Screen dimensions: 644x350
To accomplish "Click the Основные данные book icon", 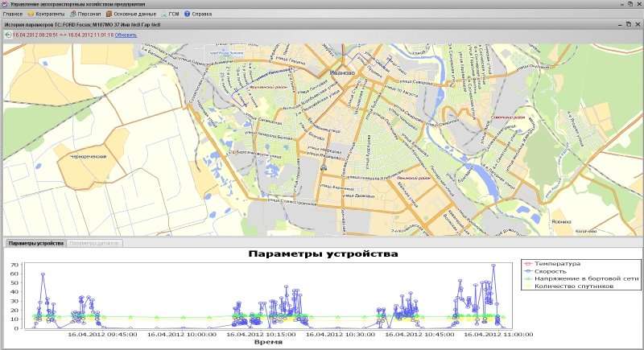I will pyautogui.click(x=109, y=14).
